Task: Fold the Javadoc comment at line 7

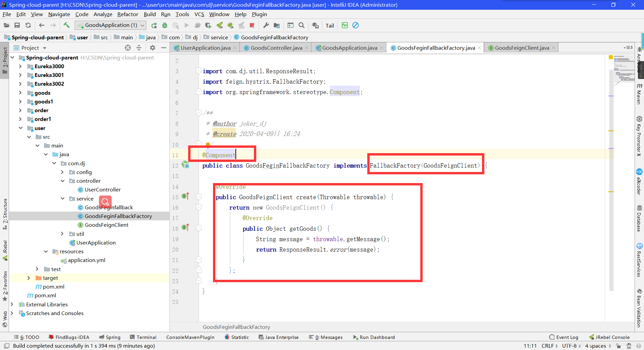Action: (x=199, y=113)
